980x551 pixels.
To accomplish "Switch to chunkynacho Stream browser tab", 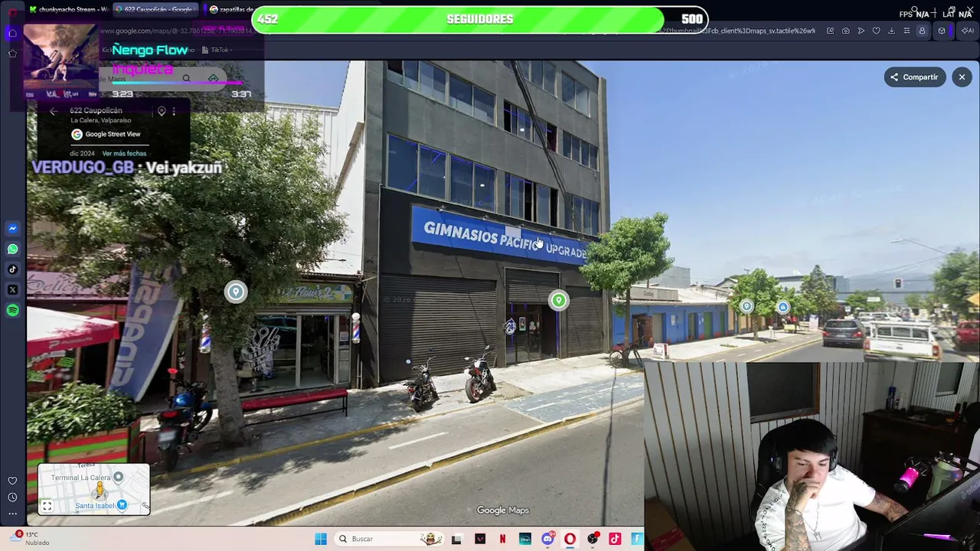I will (68, 10).
